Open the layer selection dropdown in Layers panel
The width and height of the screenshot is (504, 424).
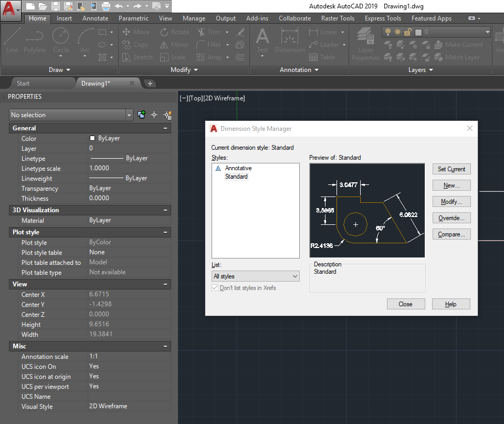click(487, 32)
